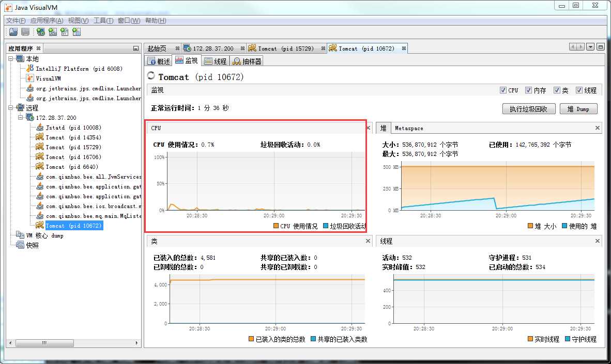
Task: Collapse the 远程 remote tree node
Action: click(11, 108)
